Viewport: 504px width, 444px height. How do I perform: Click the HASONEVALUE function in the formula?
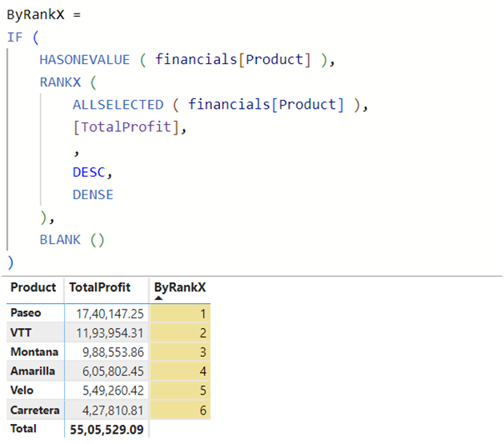(x=85, y=60)
